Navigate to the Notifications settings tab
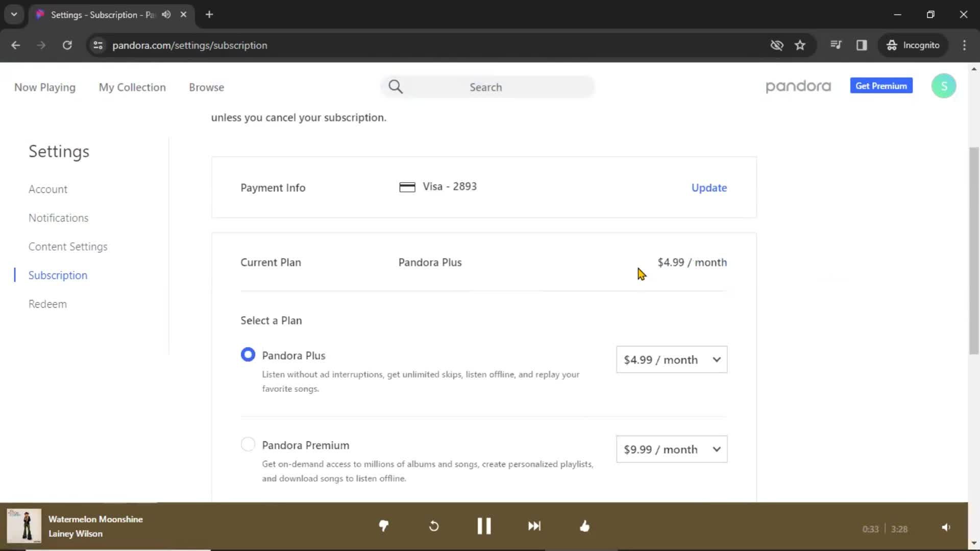This screenshot has width=980, height=551. coord(58,217)
